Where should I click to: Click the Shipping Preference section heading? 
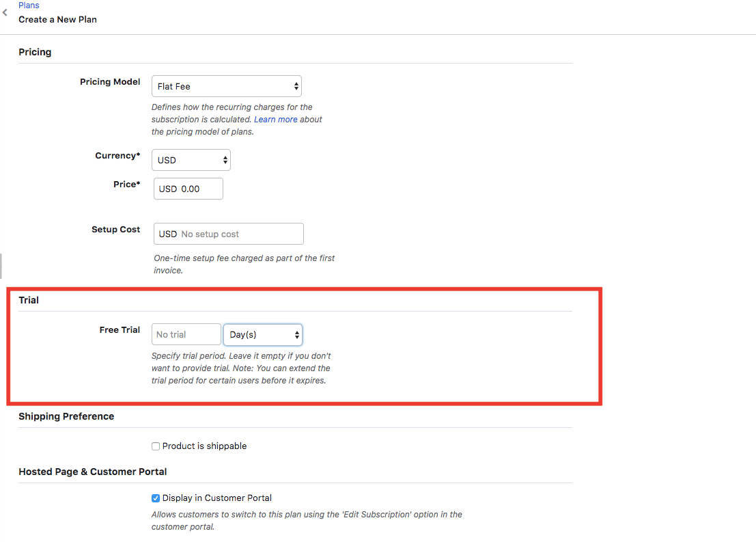[x=66, y=416]
